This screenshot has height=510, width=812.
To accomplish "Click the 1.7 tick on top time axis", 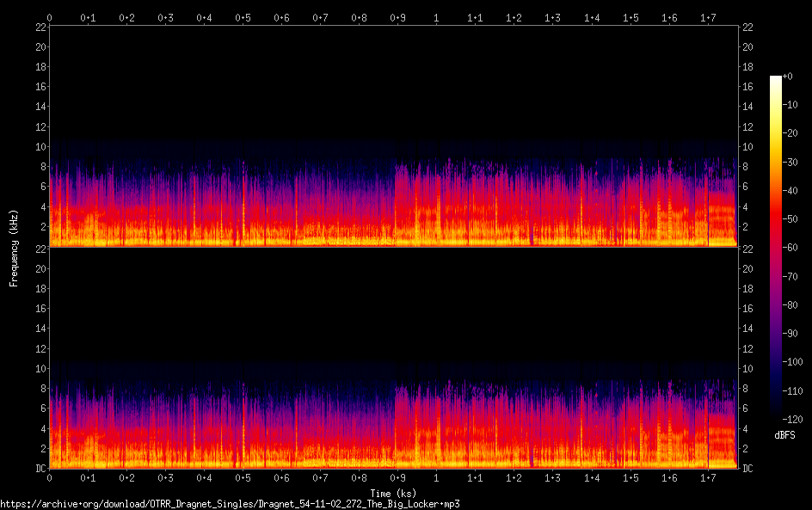I will (708, 17).
